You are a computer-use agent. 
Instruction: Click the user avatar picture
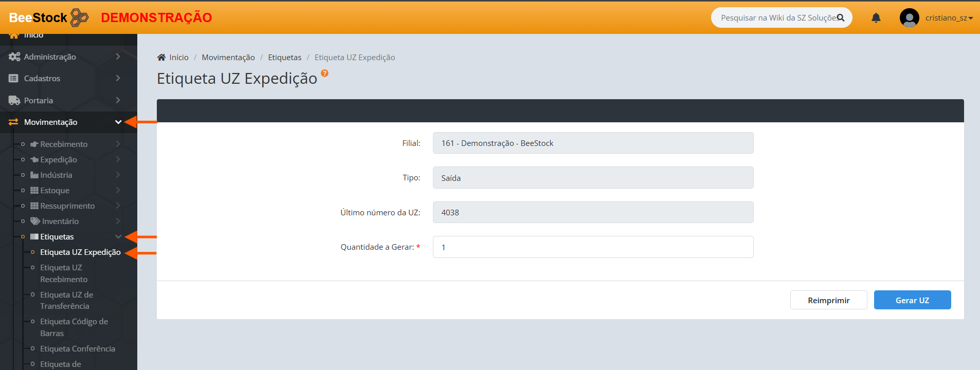tap(909, 18)
